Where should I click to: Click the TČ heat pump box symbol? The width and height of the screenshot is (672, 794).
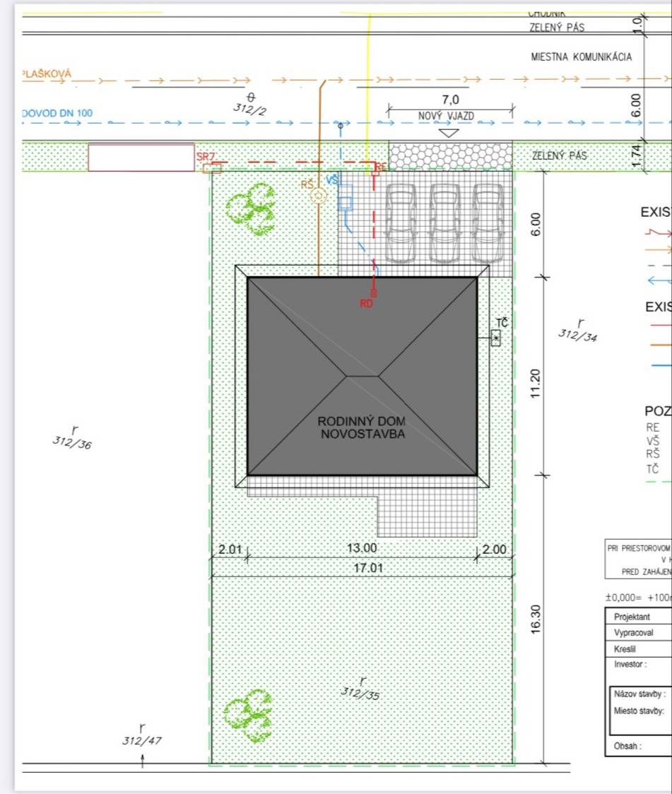point(496,338)
